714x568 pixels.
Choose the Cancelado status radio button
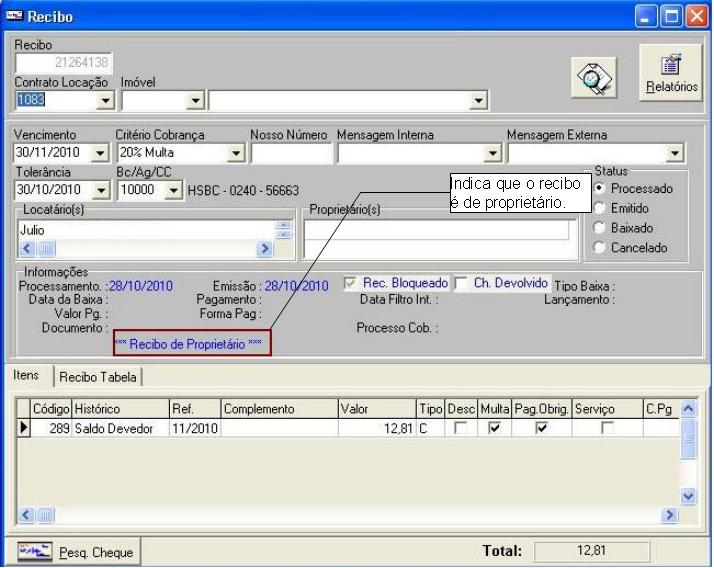(600, 248)
